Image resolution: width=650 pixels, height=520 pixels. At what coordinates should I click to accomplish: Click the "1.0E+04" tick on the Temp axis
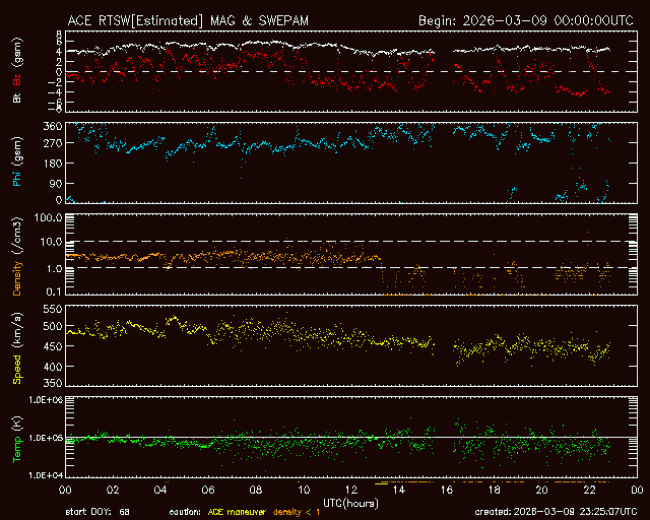tap(46, 475)
